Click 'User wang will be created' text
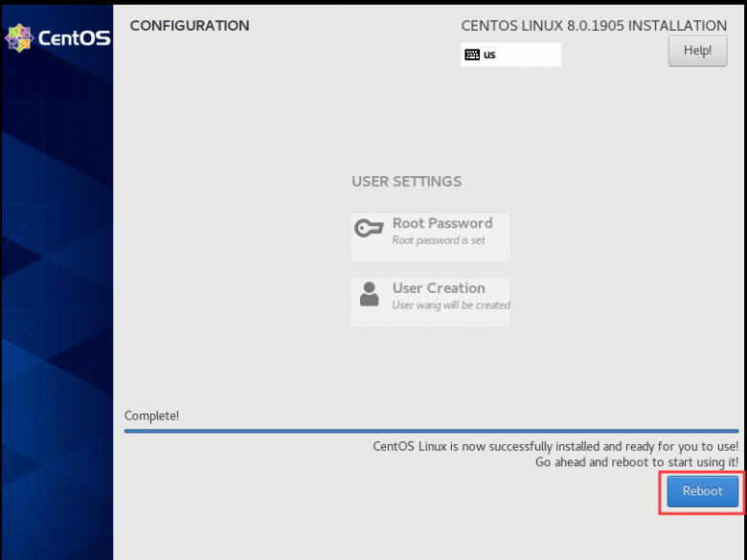 click(x=451, y=305)
